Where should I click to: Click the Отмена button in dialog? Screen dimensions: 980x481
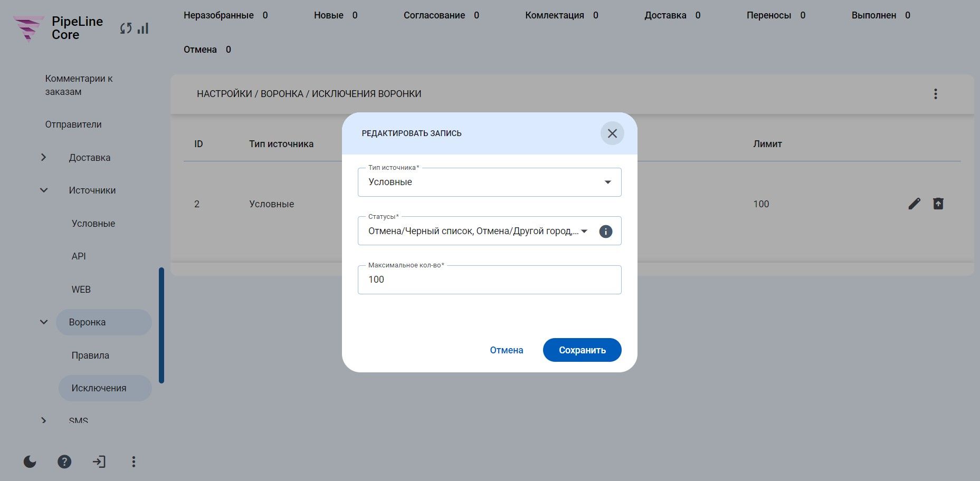[506, 350]
